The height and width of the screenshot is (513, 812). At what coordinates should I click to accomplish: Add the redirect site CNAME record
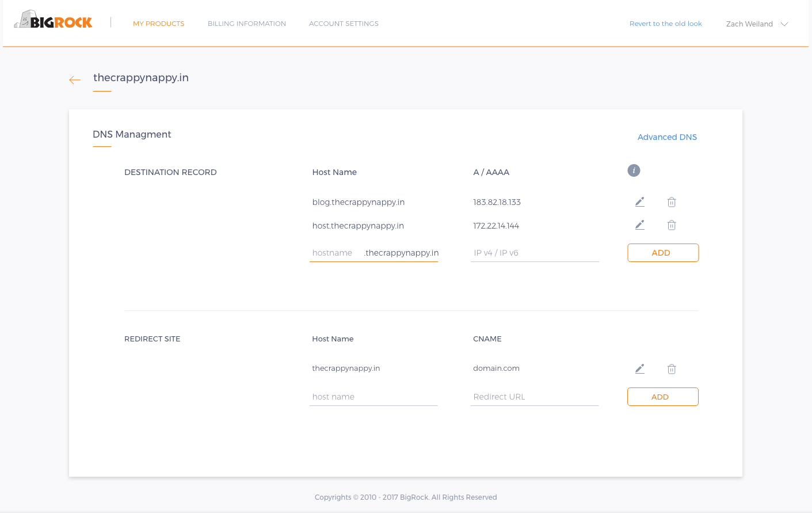coord(663,397)
